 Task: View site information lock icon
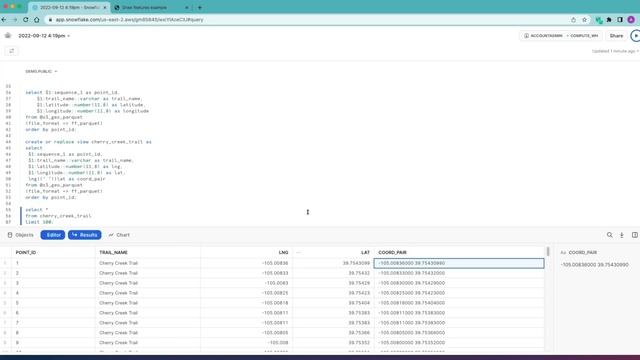(50, 20)
